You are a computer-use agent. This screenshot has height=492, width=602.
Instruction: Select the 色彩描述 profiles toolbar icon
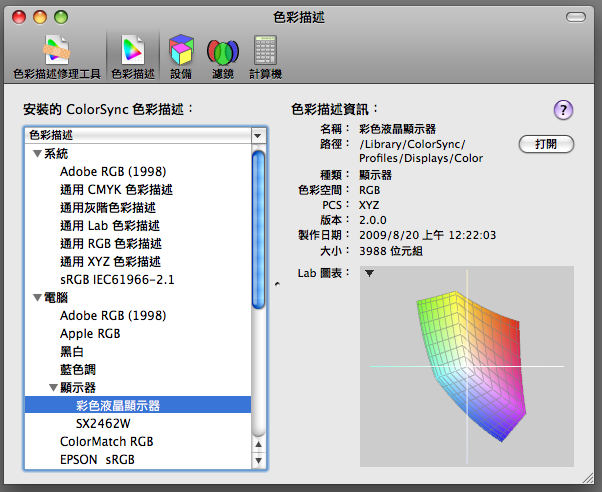pyautogui.click(x=133, y=57)
